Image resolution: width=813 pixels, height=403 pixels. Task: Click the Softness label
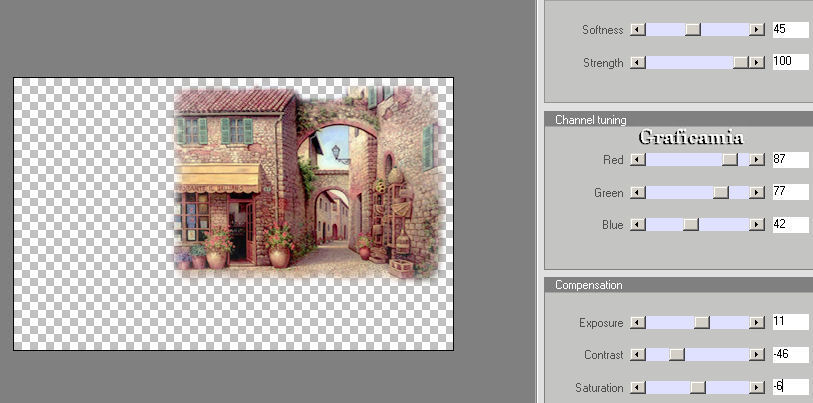(602, 30)
